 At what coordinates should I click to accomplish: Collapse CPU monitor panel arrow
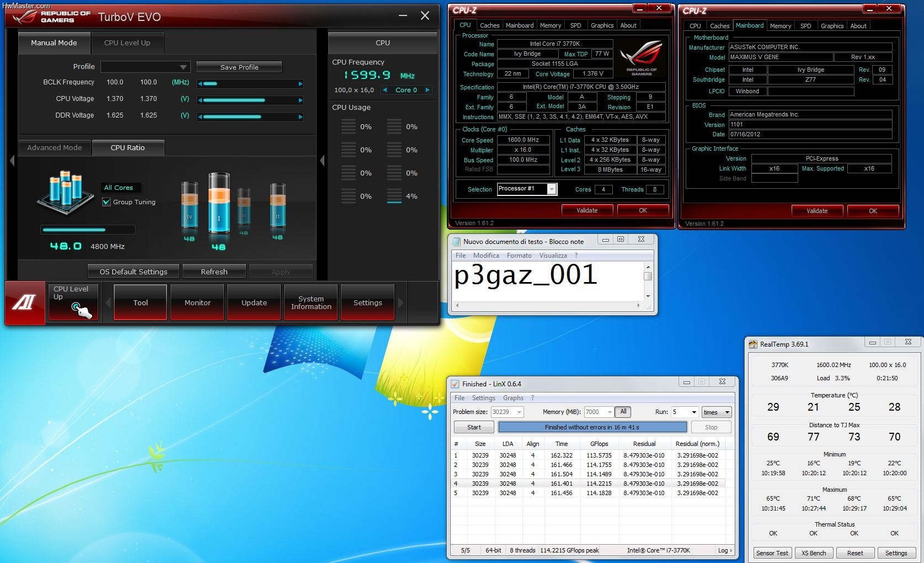[322, 161]
